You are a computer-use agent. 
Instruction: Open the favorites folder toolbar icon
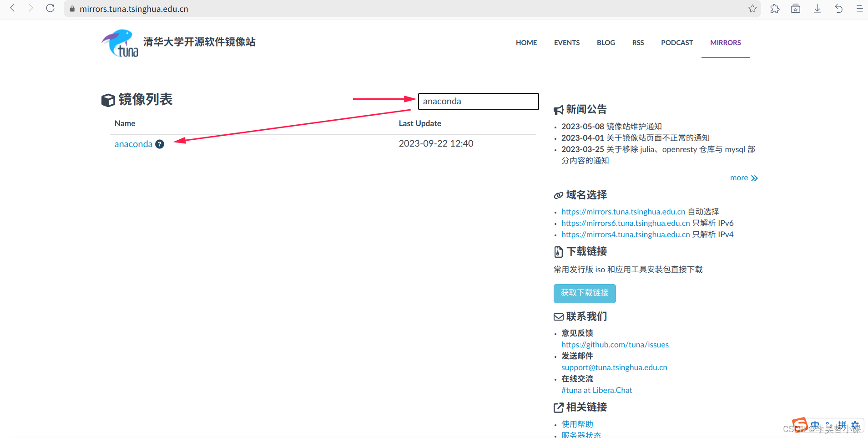pyautogui.click(x=796, y=9)
